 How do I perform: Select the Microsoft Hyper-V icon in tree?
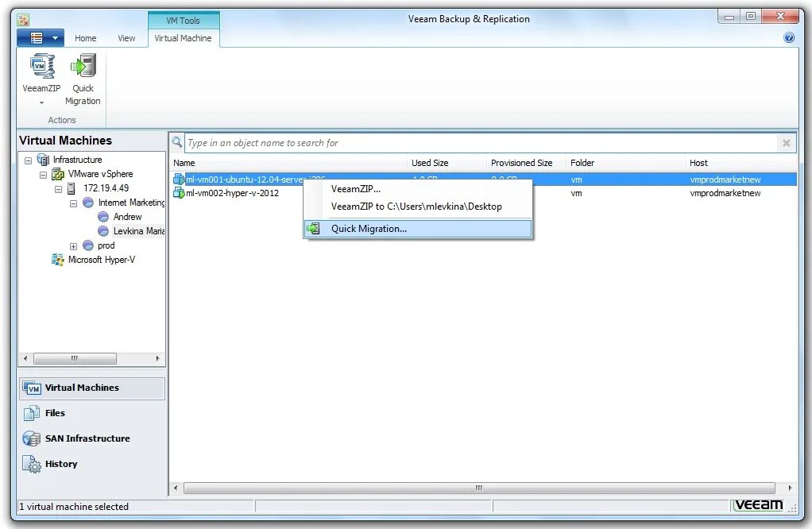[57, 260]
